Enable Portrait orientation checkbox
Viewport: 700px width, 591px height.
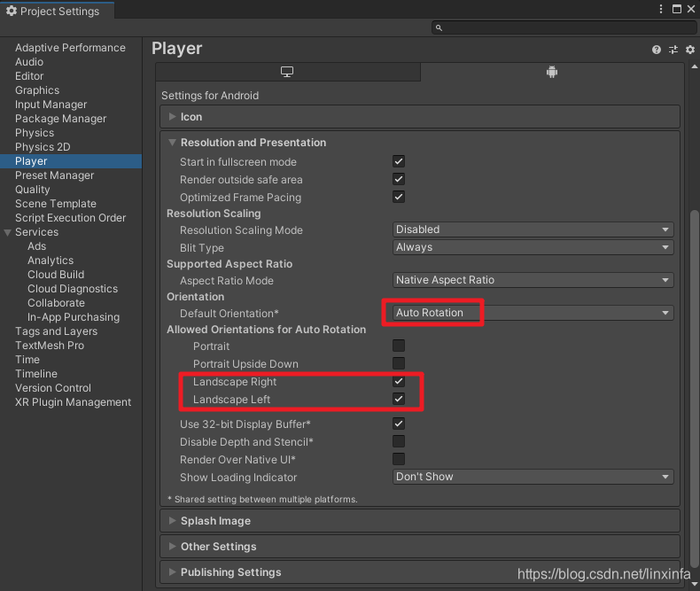pos(399,346)
